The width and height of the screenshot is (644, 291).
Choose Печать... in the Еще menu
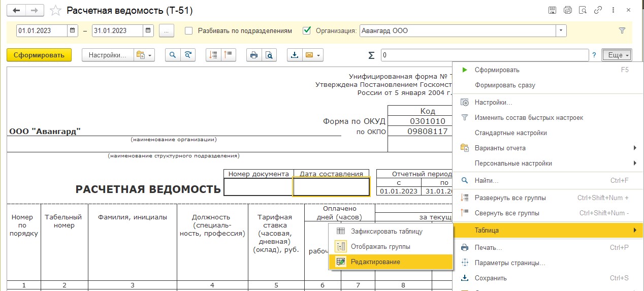coord(548,248)
